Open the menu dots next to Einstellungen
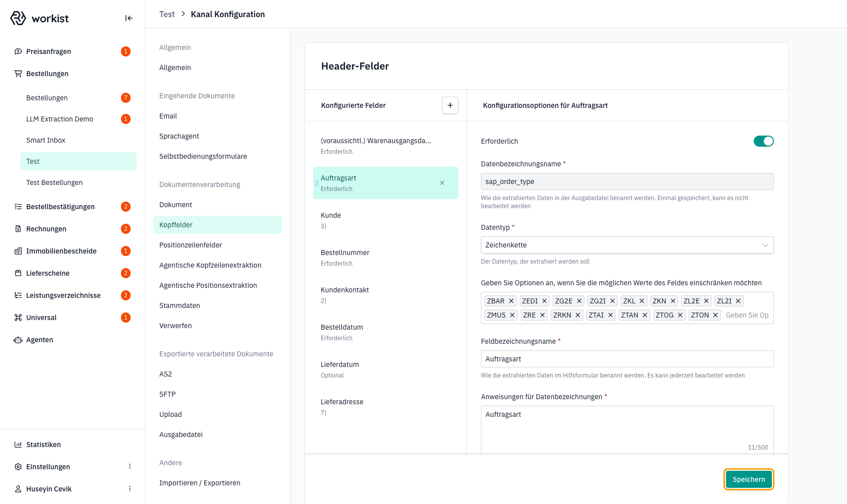The image size is (847, 504). (x=130, y=467)
